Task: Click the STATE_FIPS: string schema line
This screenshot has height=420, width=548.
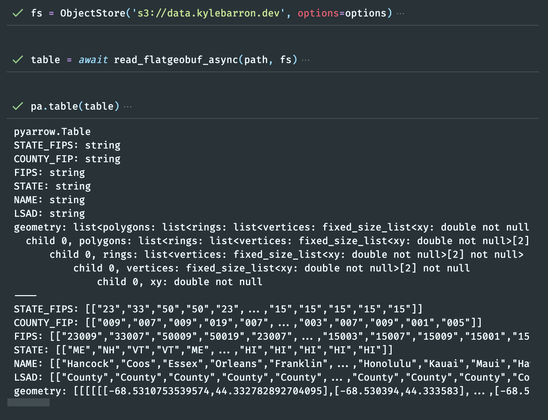Action: tap(67, 145)
